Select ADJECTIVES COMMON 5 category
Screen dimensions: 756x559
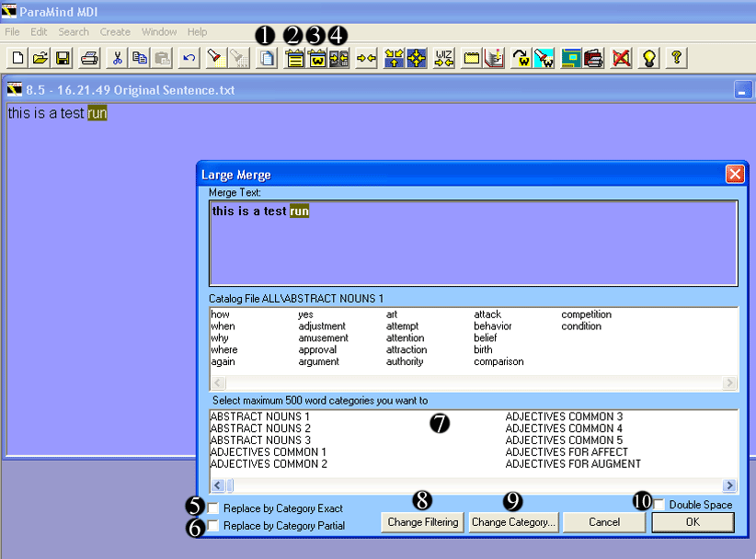(564, 440)
